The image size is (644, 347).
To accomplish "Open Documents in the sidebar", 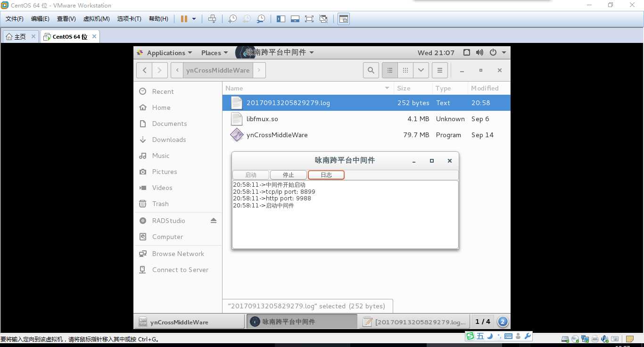I will (178, 124).
